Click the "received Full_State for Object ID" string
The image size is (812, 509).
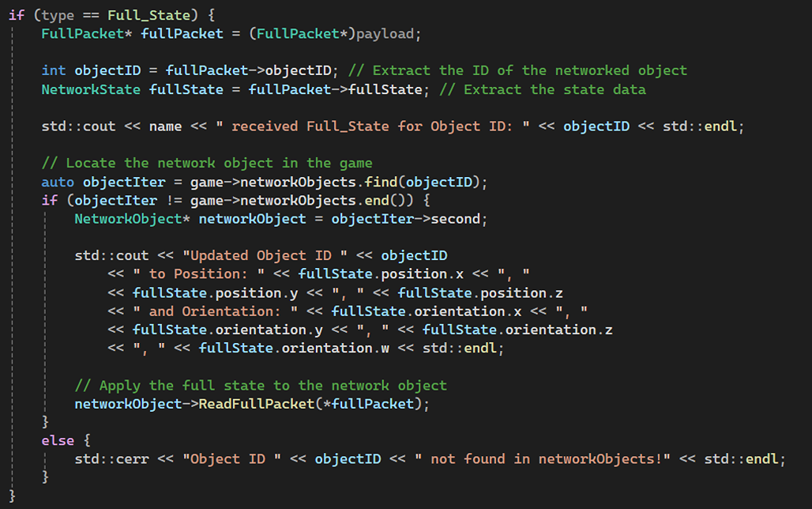point(375,126)
